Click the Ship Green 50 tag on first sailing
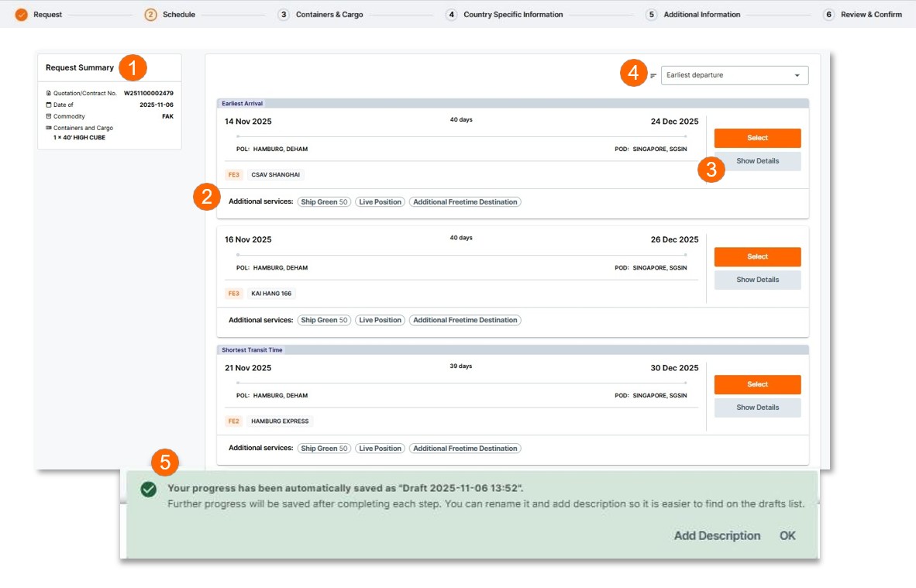 325,202
